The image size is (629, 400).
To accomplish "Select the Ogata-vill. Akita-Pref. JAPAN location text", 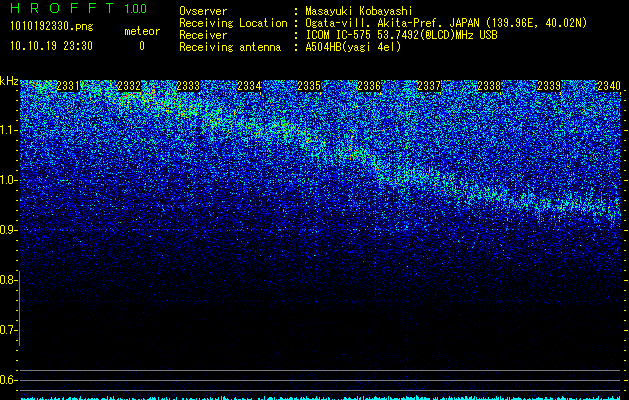I will point(446,23).
